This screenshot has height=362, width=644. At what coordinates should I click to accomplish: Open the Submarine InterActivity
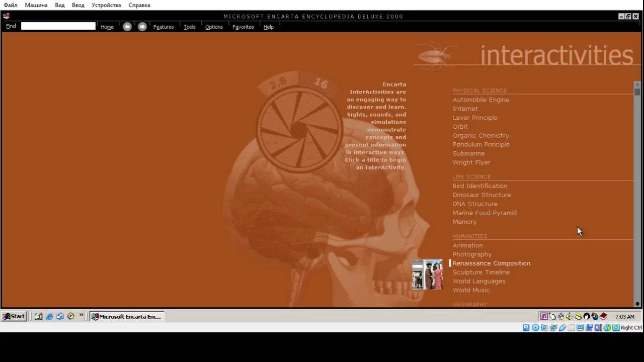click(469, 154)
